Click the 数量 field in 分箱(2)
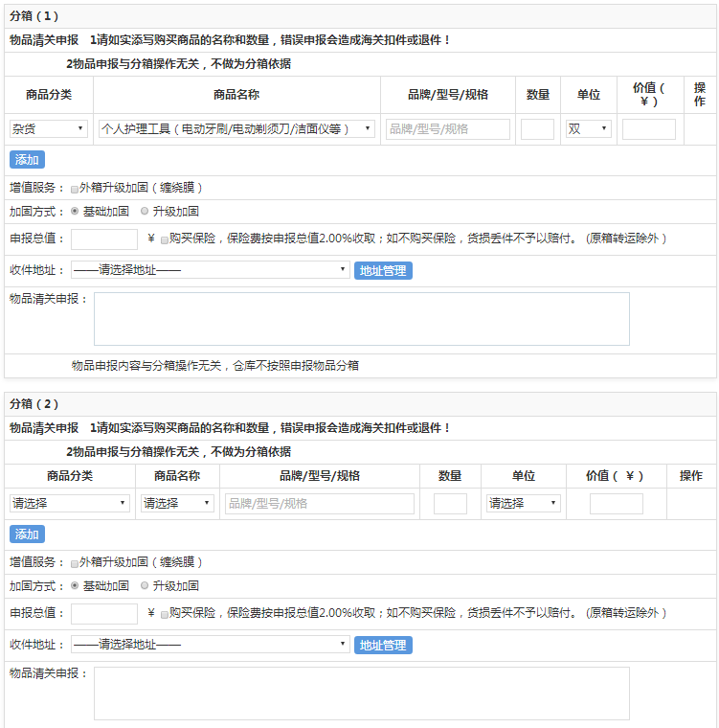 (450, 504)
